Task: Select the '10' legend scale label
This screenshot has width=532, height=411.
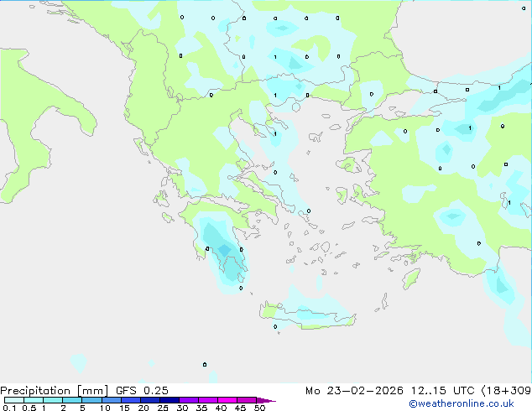Action: pos(105,408)
